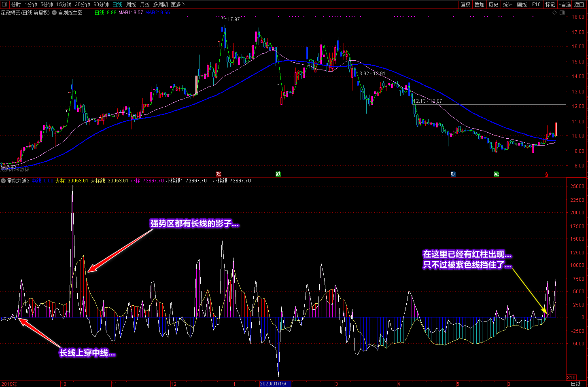Image resolution: width=588 pixels, height=387 pixels.
Task: Switch to 15分钟 period
Action: point(64,4)
